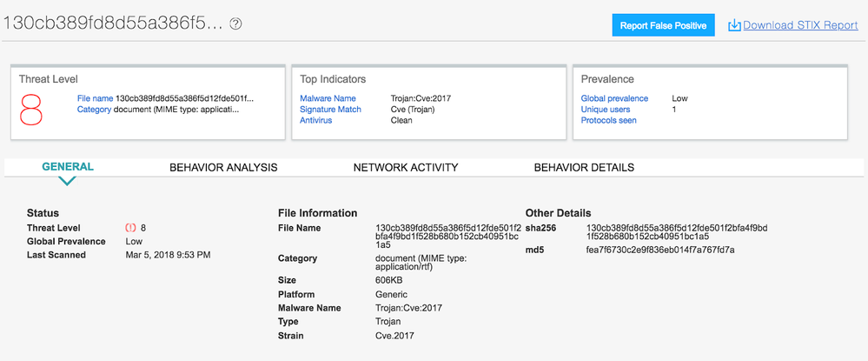Select the General tab

coord(68,167)
